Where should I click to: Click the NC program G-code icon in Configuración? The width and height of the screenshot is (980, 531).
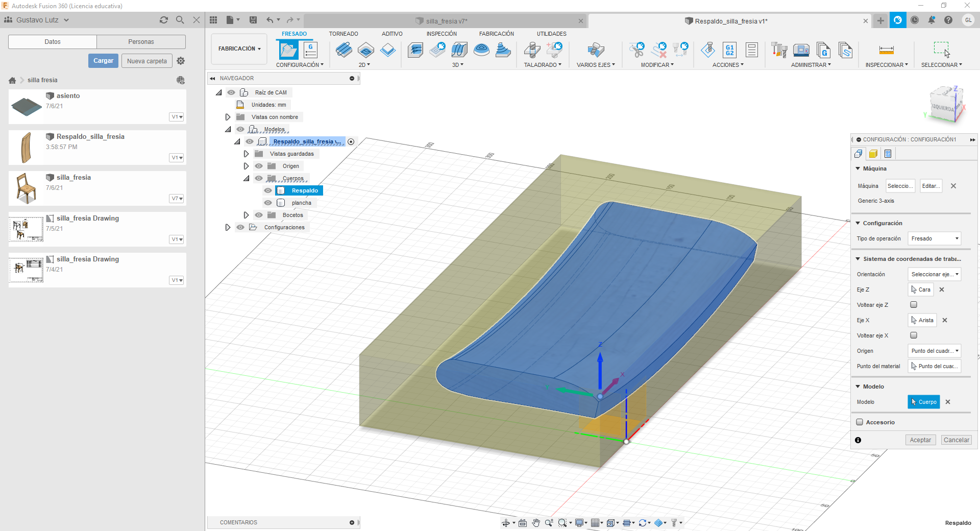click(310, 50)
